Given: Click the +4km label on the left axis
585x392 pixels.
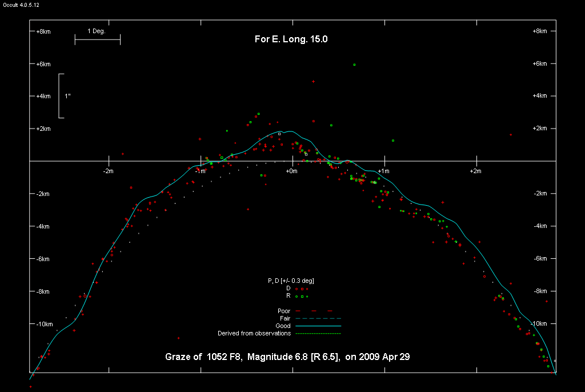Looking at the screenshot, I should tap(43, 97).
